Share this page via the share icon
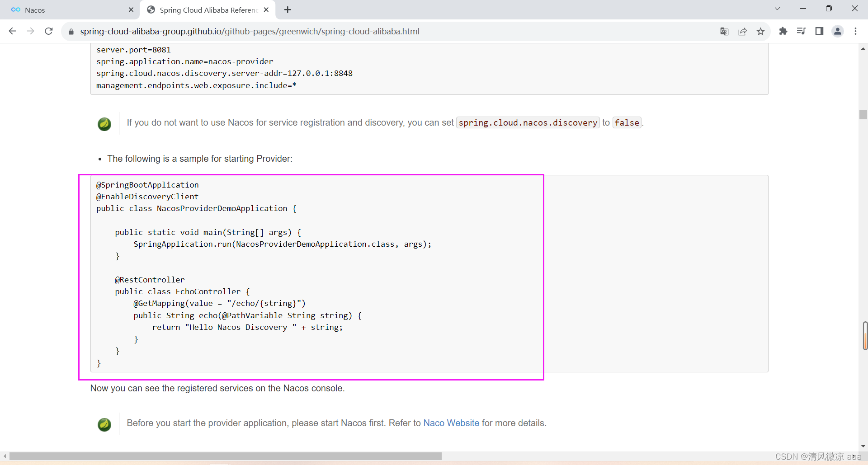 [742, 31]
